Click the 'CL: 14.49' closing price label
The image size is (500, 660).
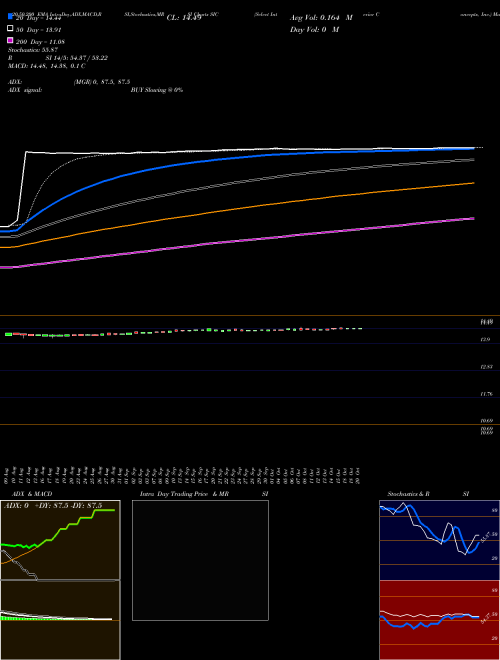coord(184,18)
